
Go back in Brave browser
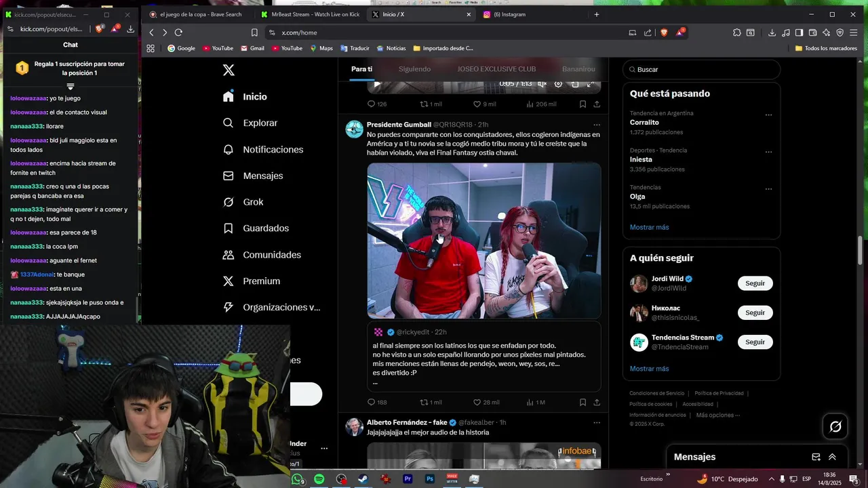(151, 33)
